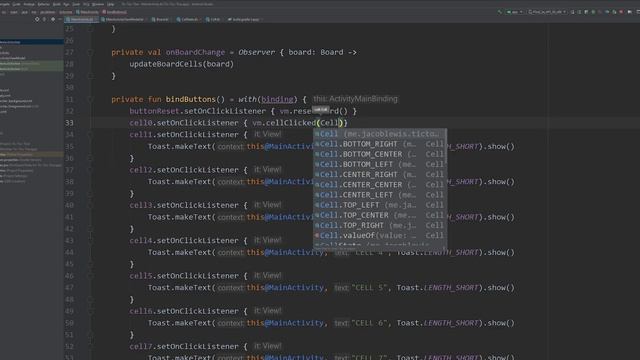Fold the cell1 listener block at line 34
The height and width of the screenshot is (360, 640).
click(91, 135)
